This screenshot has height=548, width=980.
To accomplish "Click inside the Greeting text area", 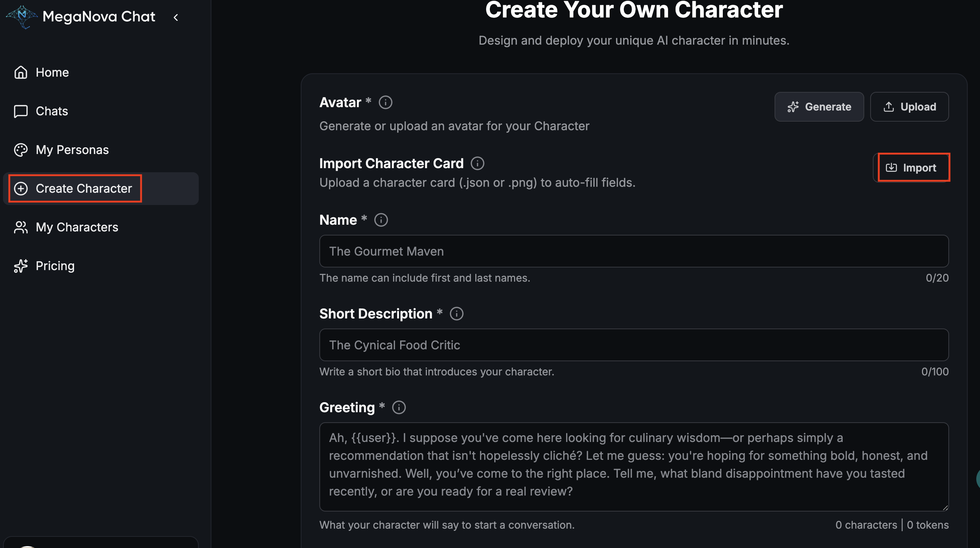I will point(633,466).
